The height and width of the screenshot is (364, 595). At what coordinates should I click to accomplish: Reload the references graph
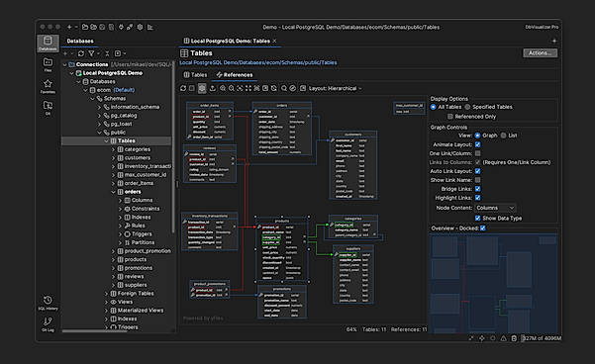183,88
